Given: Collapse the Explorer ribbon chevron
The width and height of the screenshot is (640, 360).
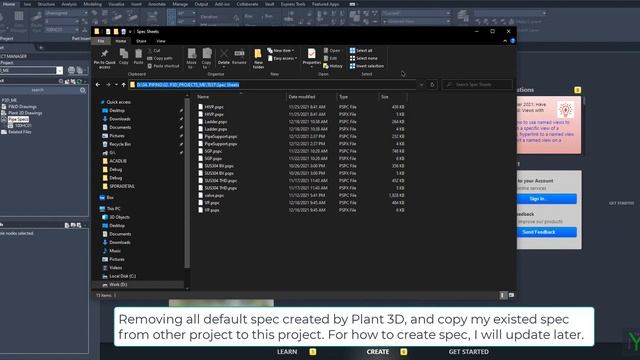Looking at the screenshot, I should point(505,41).
